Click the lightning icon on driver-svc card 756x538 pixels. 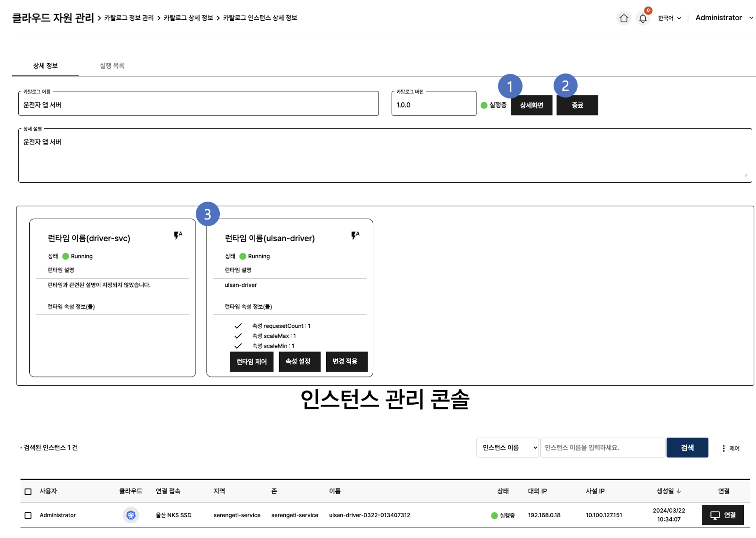177,236
